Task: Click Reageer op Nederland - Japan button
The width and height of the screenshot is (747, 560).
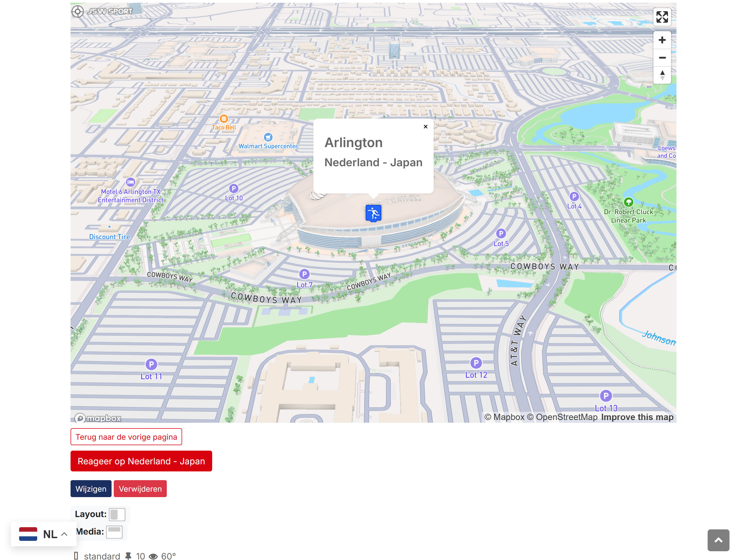Action: 141,461
